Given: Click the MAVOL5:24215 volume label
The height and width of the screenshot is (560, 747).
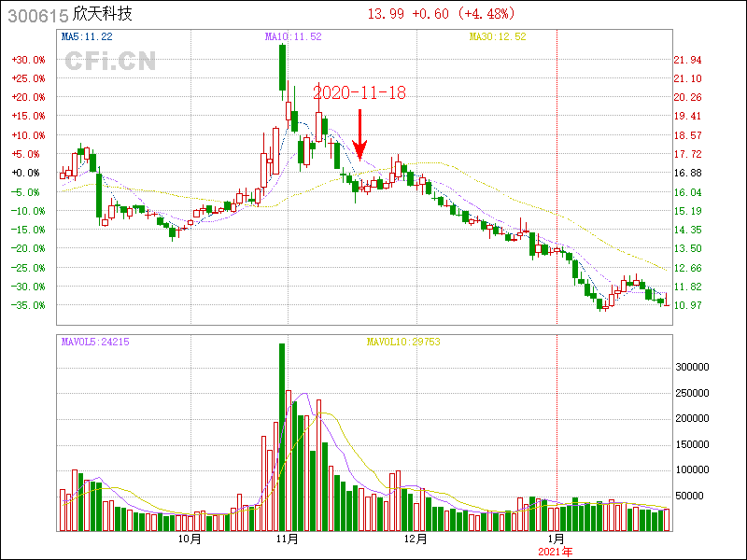Looking at the screenshot, I should point(95,343).
